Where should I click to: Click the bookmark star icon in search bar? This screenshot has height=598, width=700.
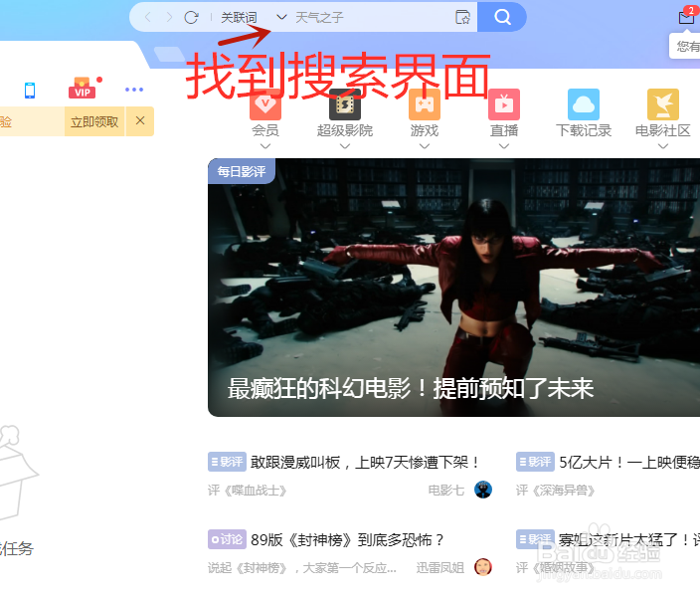pyautogui.click(x=462, y=18)
